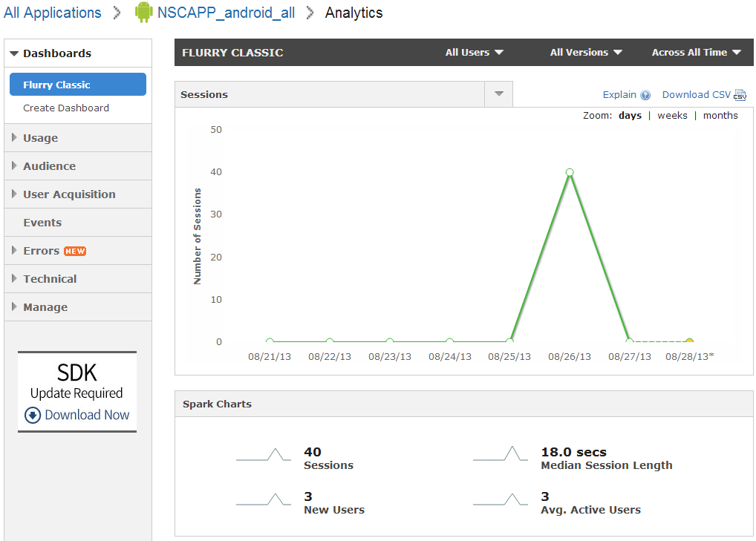Go to All Applications breadcrumb link
The image size is (756, 541).
tap(52, 13)
